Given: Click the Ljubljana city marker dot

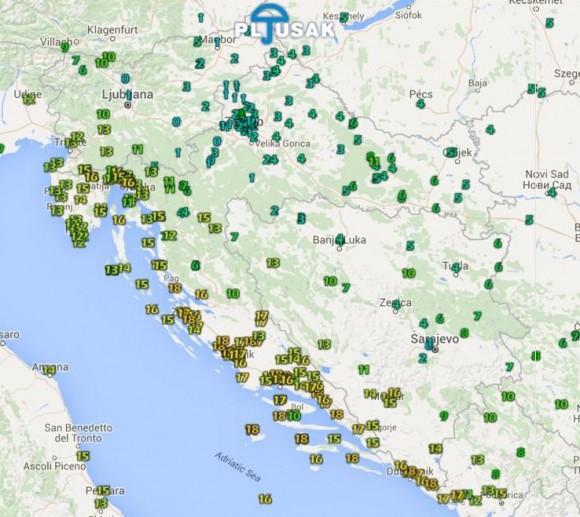Looking at the screenshot, I should pos(128,105).
